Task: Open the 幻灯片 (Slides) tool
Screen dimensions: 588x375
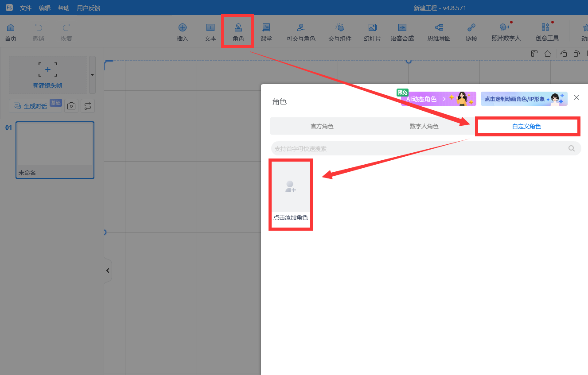Action: (372, 32)
